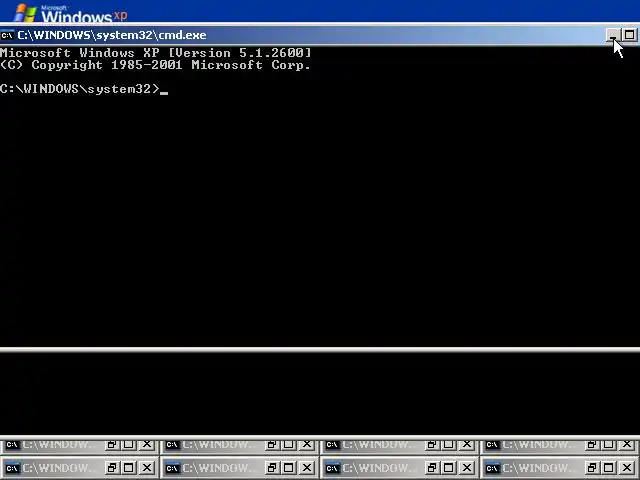This screenshot has height=480, width=640.
Task: Click the cmd icon of the second minimized window in the bottom row
Action: pyautogui.click(x=172, y=468)
